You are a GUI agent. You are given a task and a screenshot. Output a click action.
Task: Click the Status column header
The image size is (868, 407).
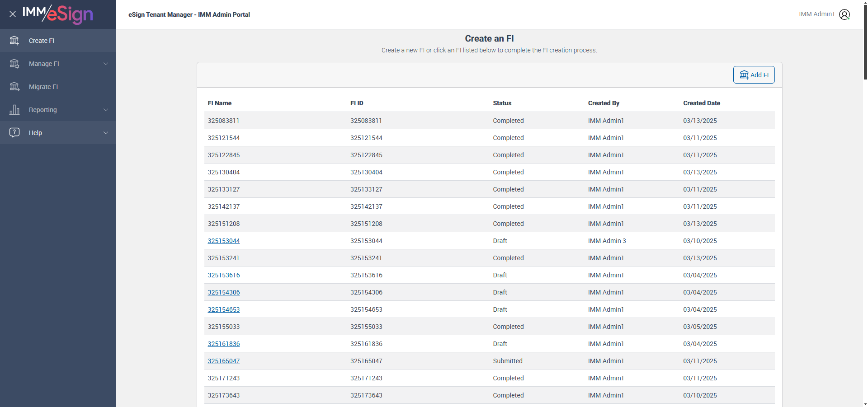[x=502, y=103]
